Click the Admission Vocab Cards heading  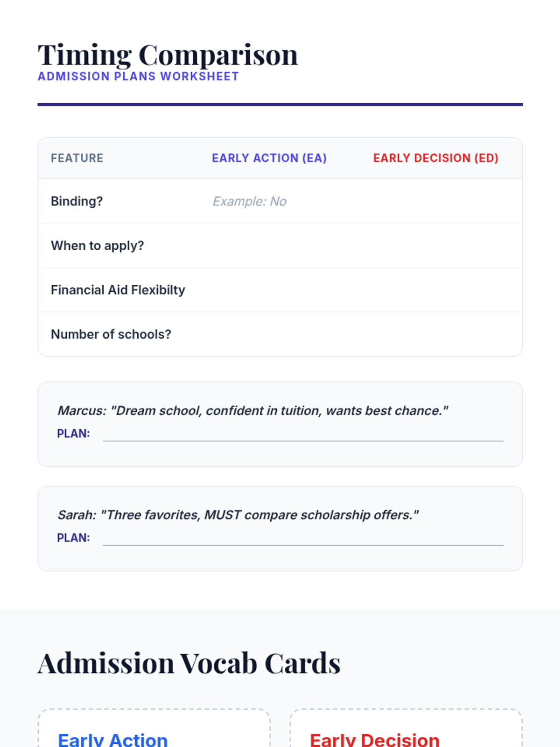pyautogui.click(x=189, y=663)
